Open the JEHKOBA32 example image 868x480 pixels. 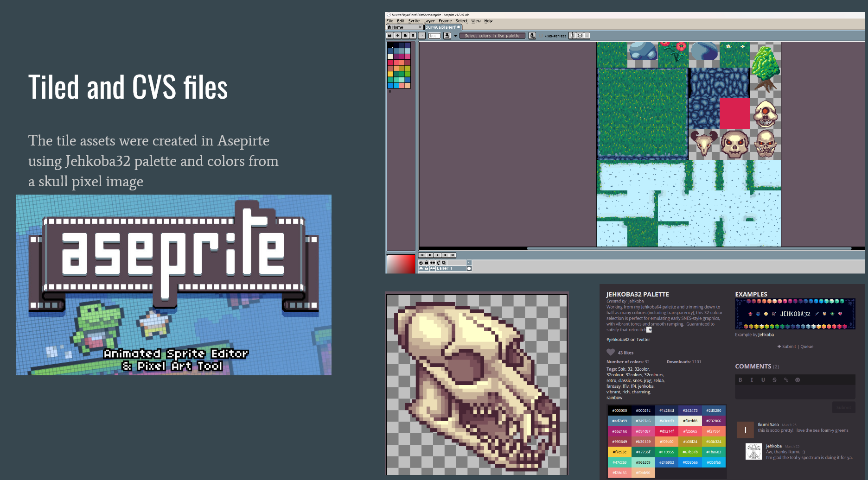click(x=795, y=314)
